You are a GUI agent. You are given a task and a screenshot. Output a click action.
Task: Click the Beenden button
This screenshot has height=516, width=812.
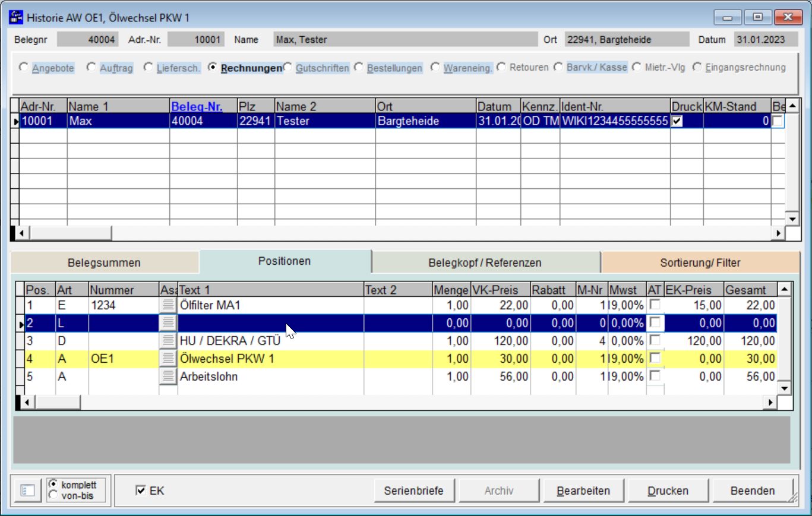point(753,491)
